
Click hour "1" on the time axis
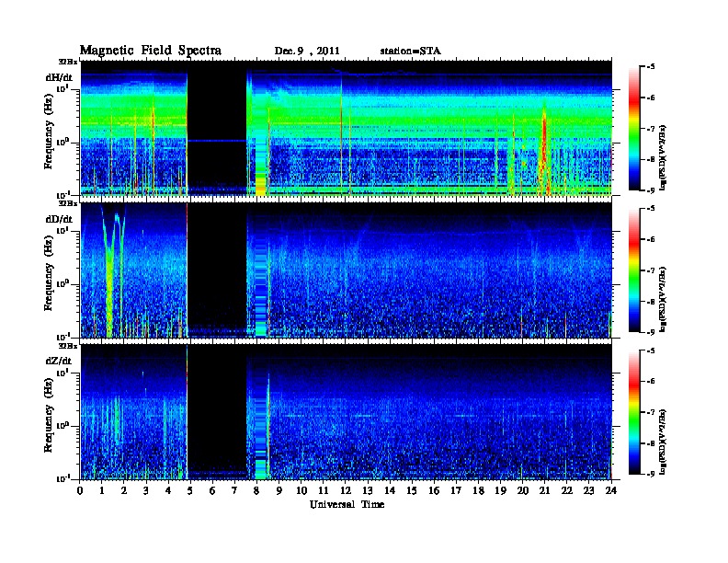102,490
